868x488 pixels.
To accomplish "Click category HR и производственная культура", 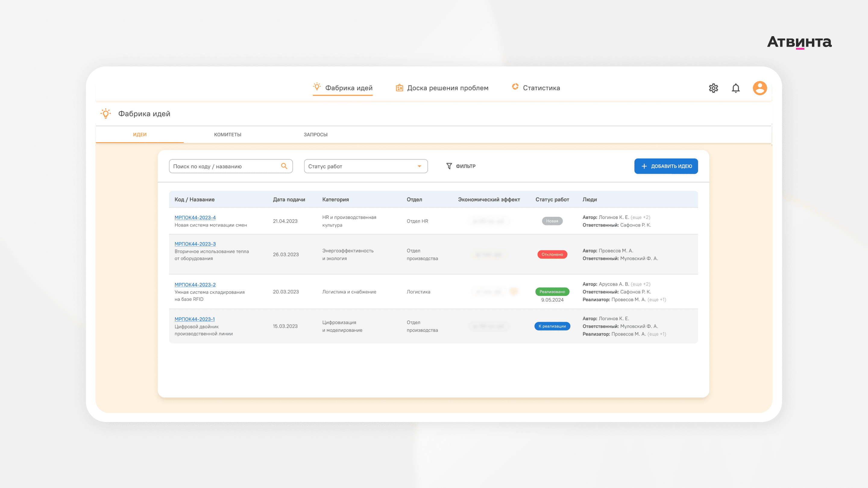I will point(349,221).
